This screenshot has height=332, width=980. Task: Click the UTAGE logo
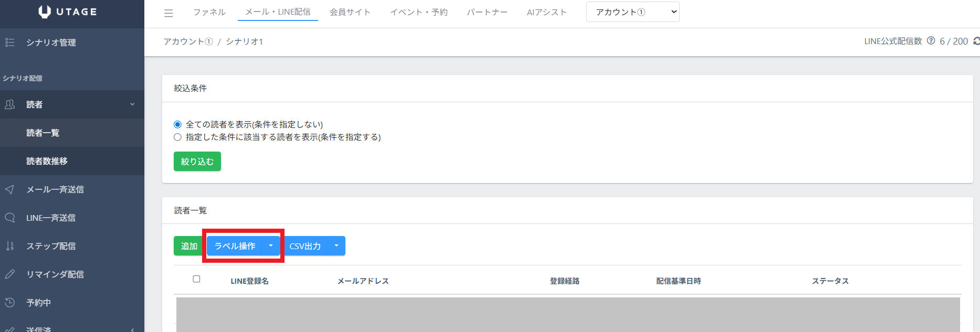click(x=68, y=12)
